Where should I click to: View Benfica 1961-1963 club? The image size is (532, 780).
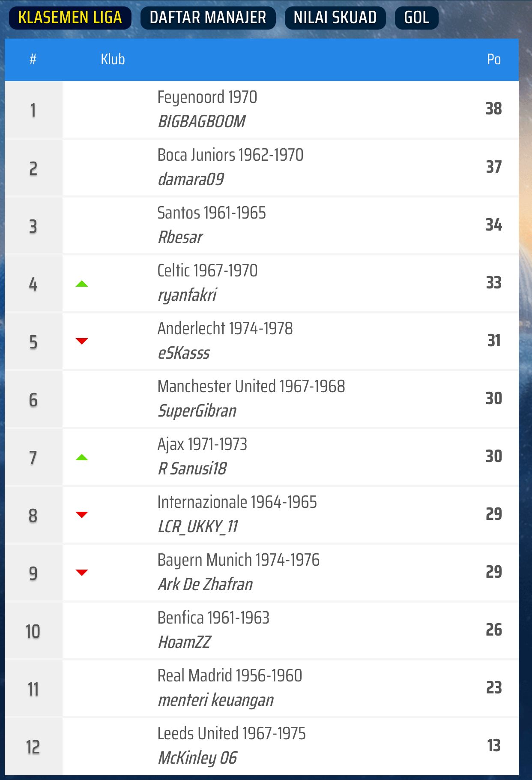click(213, 618)
